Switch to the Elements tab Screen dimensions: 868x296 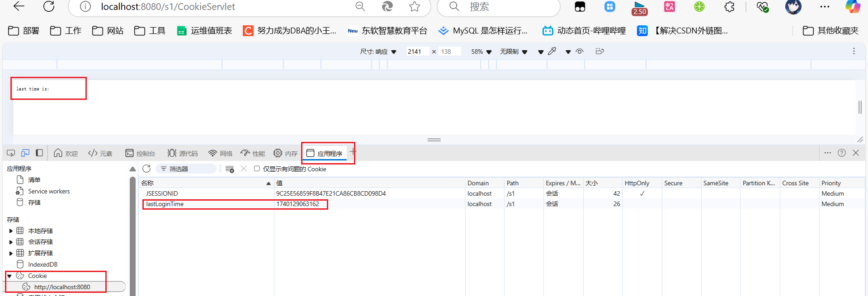100,153
